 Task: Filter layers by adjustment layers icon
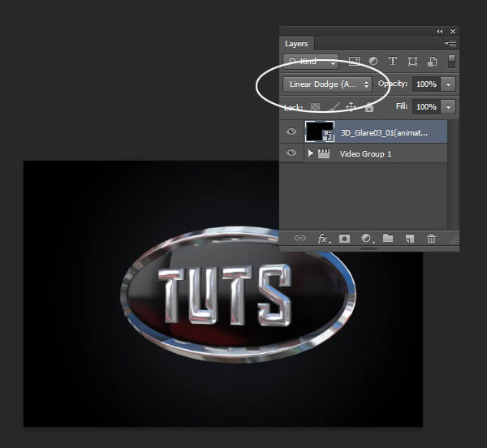[373, 61]
